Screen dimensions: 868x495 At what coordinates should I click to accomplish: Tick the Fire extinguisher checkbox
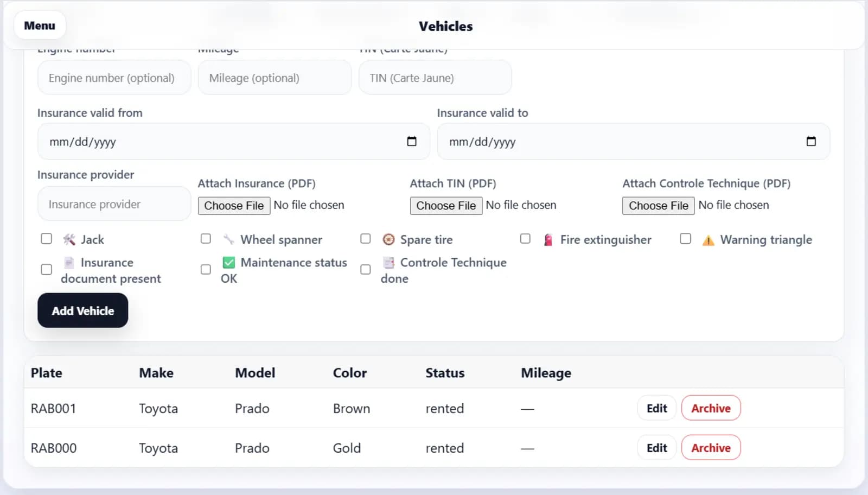click(x=525, y=239)
